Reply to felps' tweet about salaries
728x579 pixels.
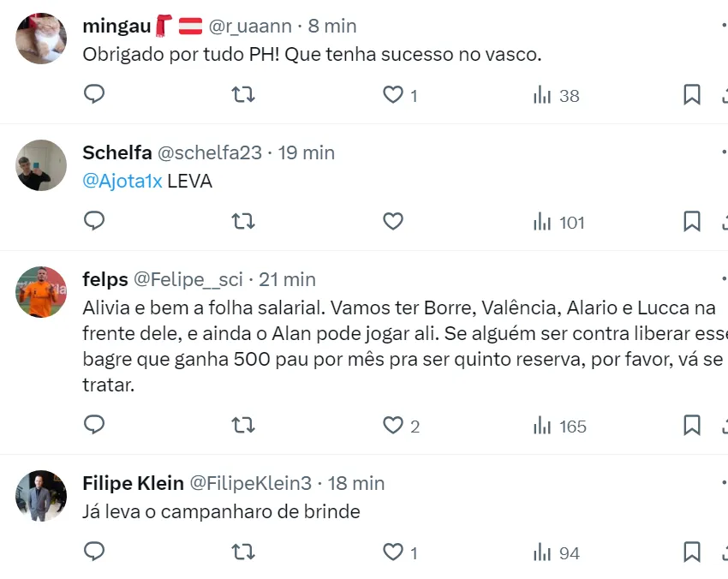[94, 425]
